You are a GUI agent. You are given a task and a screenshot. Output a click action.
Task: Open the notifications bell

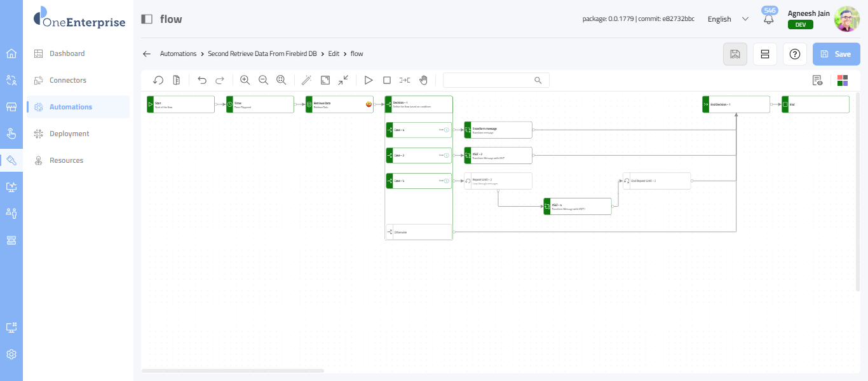pos(769,19)
